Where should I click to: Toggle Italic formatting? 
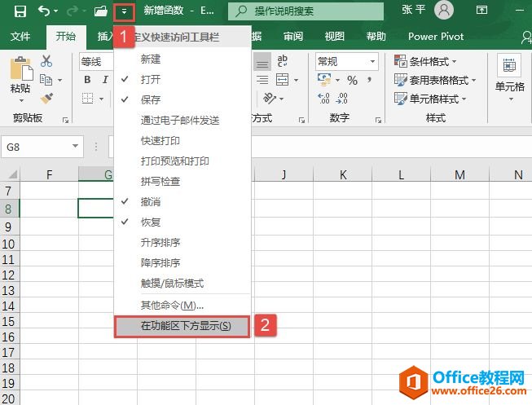(105, 80)
